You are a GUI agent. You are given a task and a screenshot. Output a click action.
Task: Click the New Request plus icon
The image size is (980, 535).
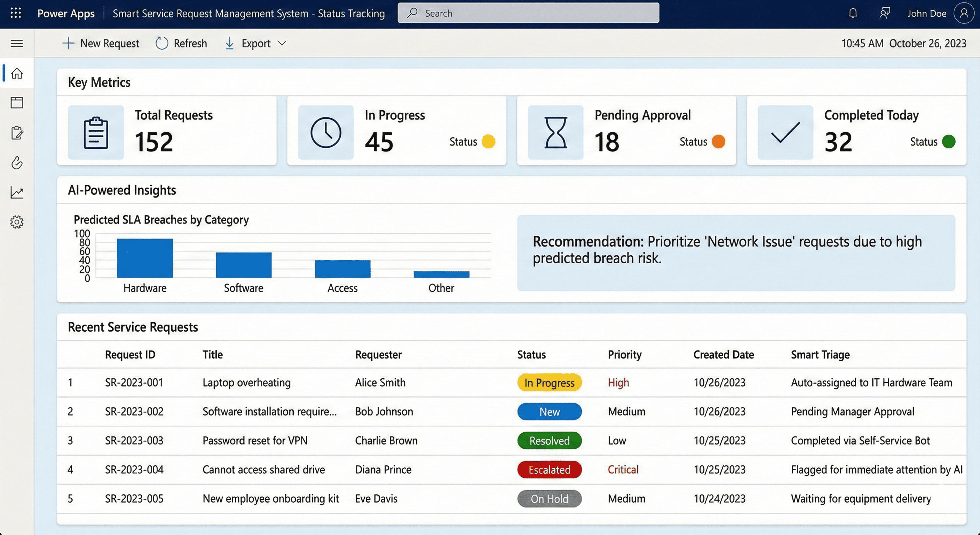(68, 43)
